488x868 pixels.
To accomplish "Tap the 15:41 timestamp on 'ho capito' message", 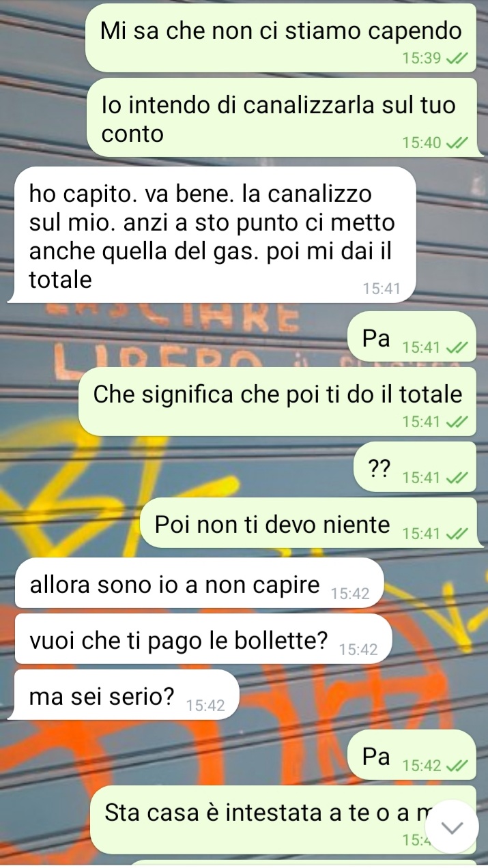I will coord(382,289).
